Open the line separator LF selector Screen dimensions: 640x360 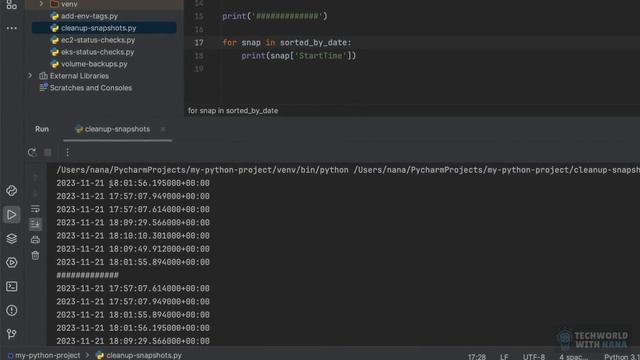click(504, 357)
